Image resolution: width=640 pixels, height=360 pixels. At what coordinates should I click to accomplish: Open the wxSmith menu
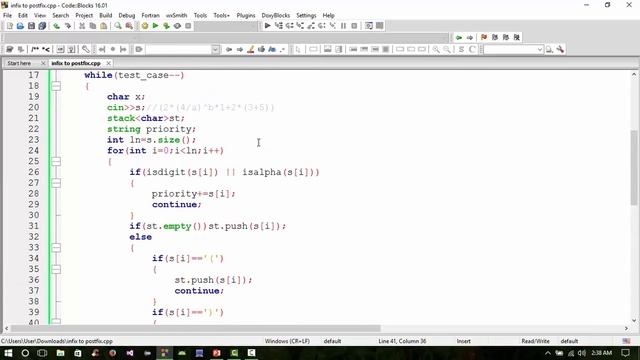pos(176,15)
